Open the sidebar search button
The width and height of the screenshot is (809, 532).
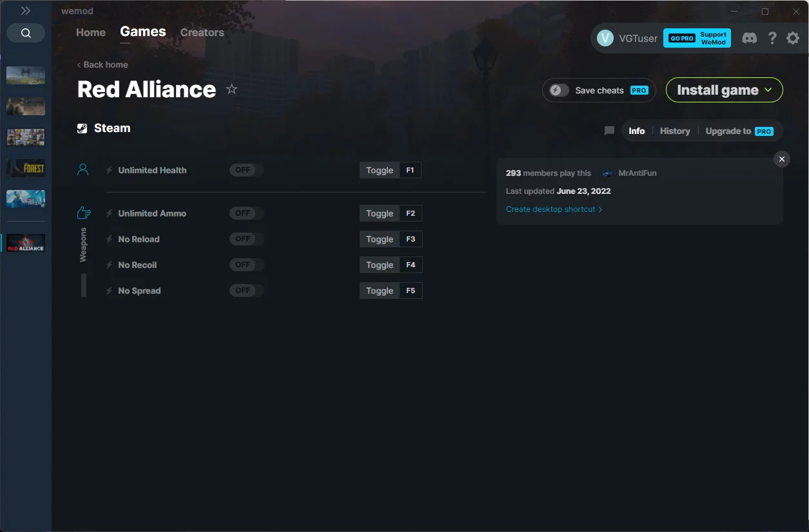(26, 33)
